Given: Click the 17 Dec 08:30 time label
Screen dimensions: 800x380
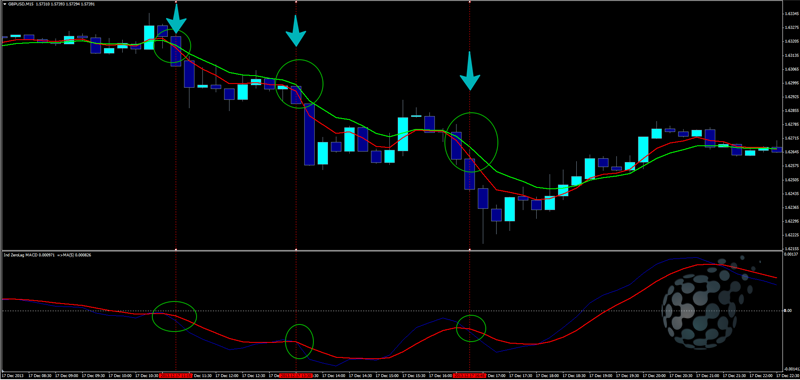Looking at the screenshot, I should [x=40, y=375].
